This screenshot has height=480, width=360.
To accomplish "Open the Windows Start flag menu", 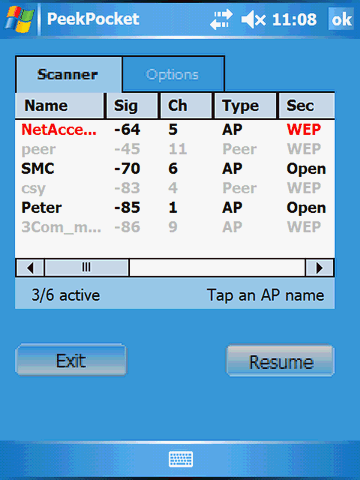I will [x=19, y=19].
